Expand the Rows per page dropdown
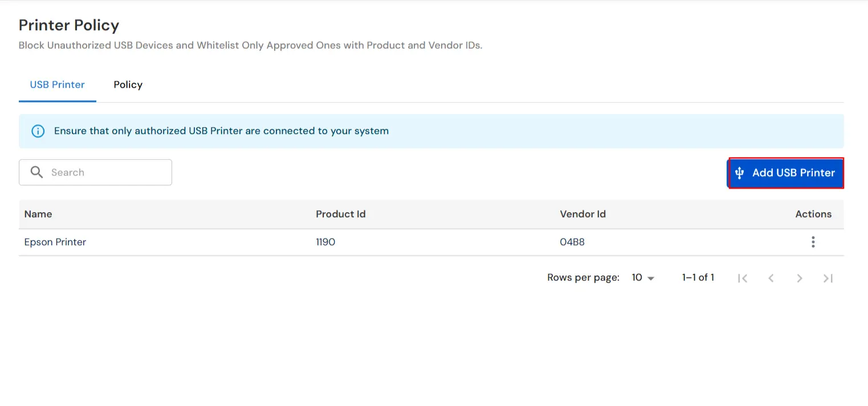Screen dimensions: 868x406 [x=643, y=278]
